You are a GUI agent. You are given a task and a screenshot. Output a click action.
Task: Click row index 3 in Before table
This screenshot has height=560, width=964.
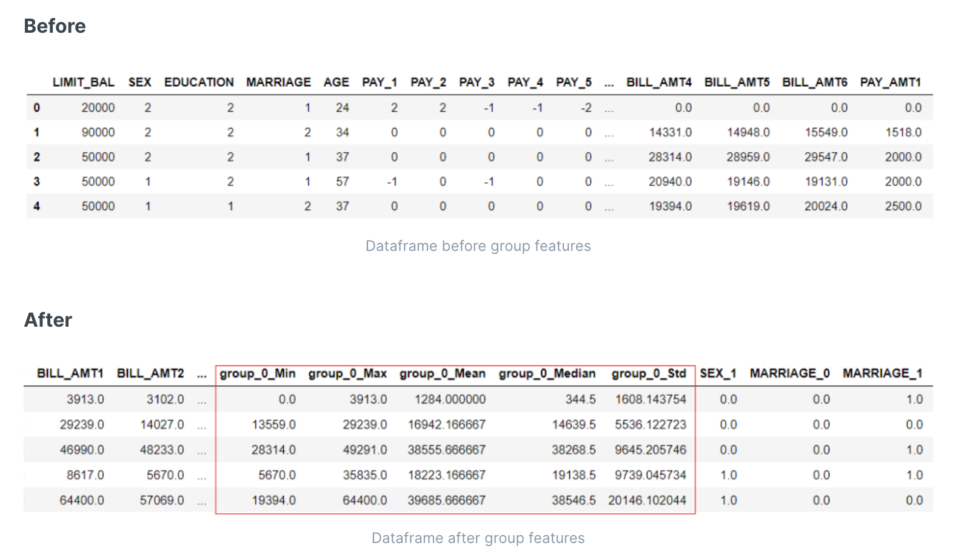(x=37, y=182)
